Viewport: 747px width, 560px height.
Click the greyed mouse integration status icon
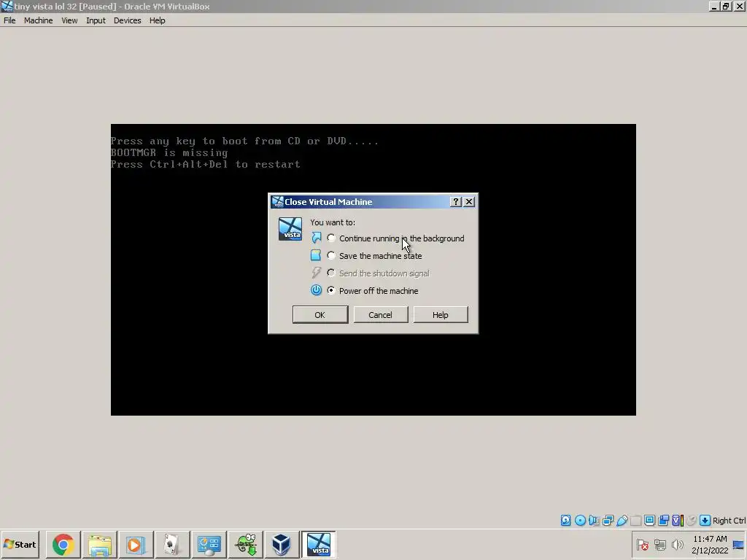692,521
